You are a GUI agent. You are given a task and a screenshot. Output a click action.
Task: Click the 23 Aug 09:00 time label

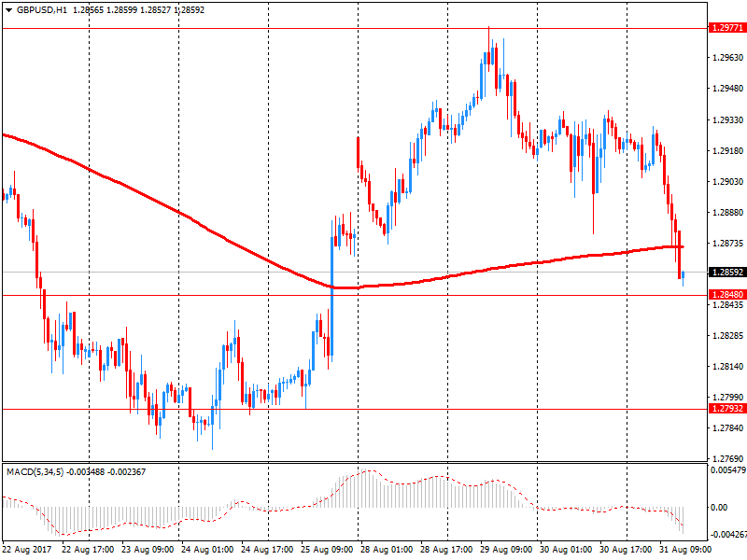(148, 550)
